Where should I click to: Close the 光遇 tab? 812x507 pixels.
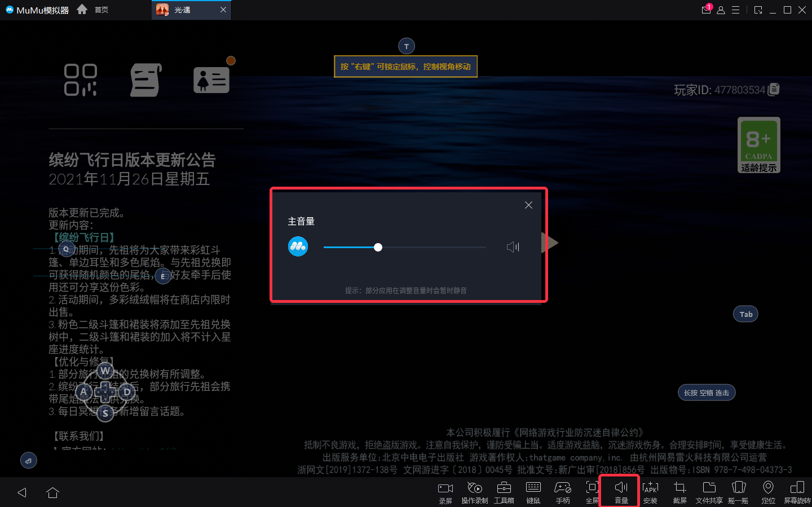pyautogui.click(x=223, y=10)
